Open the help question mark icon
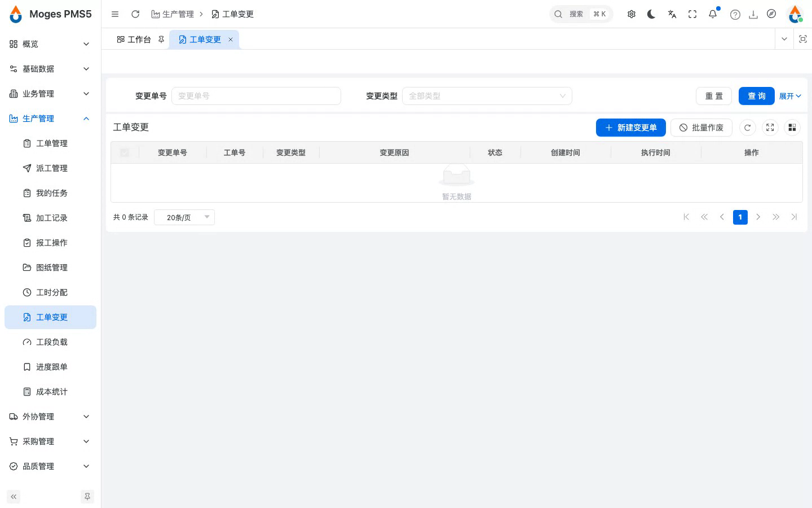 [735, 15]
